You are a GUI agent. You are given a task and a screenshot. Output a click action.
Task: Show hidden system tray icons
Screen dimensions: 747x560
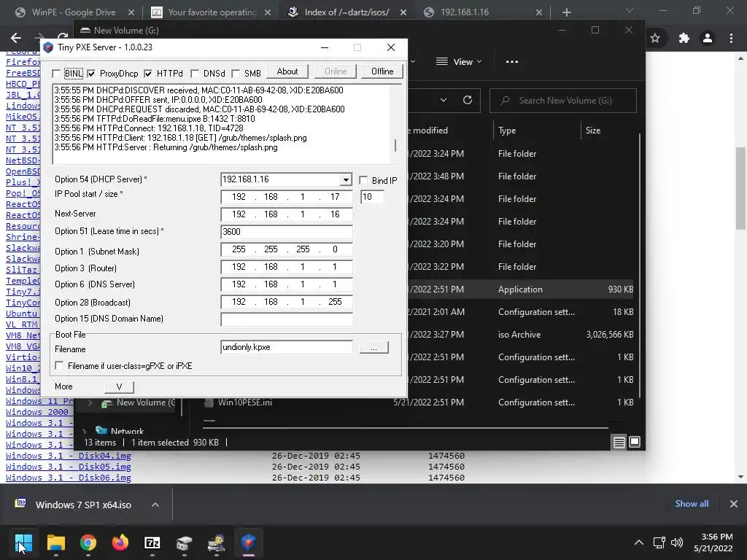pyautogui.click(x=639, y=542)
